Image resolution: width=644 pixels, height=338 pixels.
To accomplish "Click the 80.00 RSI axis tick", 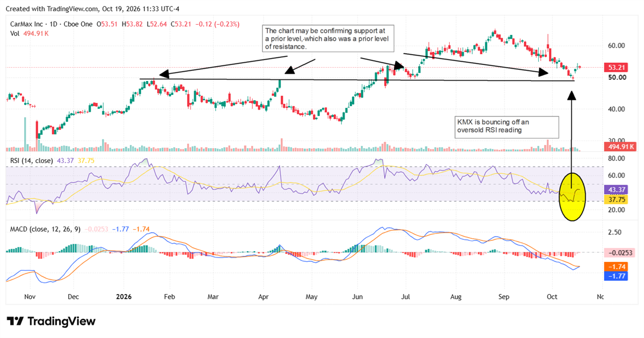I will pyautogui.click(x=616, y=158).
